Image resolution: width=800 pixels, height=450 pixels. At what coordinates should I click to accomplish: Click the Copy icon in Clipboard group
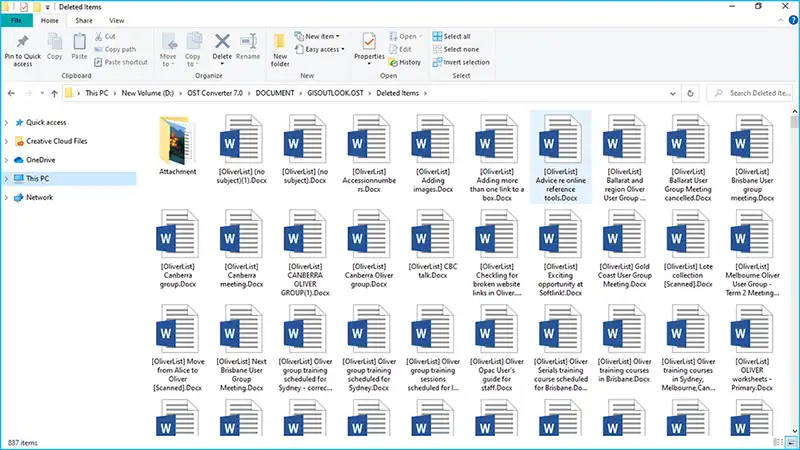click(x=55, y=42)
